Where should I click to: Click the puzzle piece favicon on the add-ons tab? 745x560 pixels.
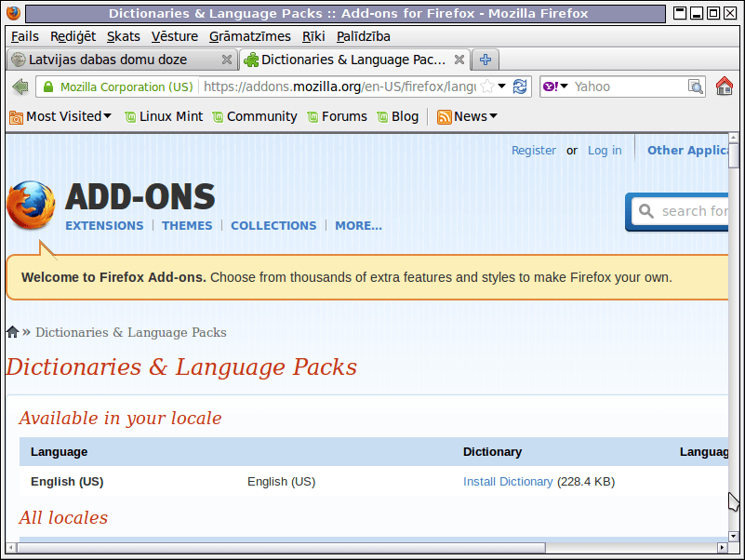click(x=251, y=60)
